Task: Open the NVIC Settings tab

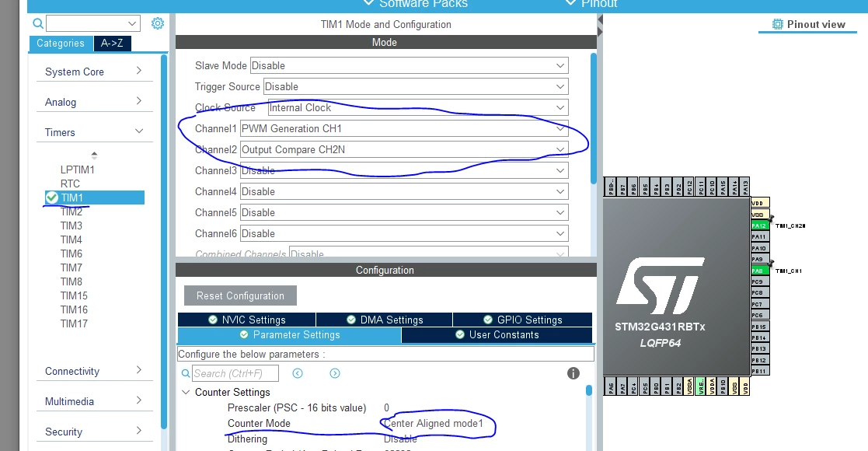Action: (x=247, y=320)
